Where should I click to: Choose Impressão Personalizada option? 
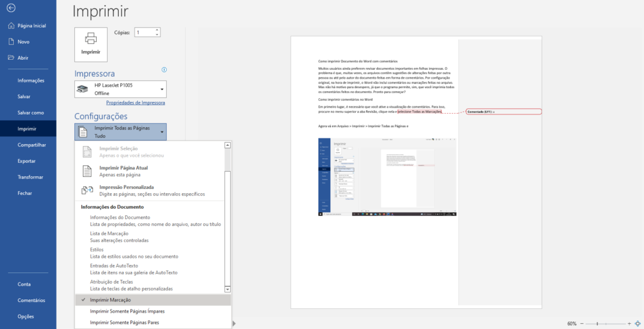tap(150, 190)
